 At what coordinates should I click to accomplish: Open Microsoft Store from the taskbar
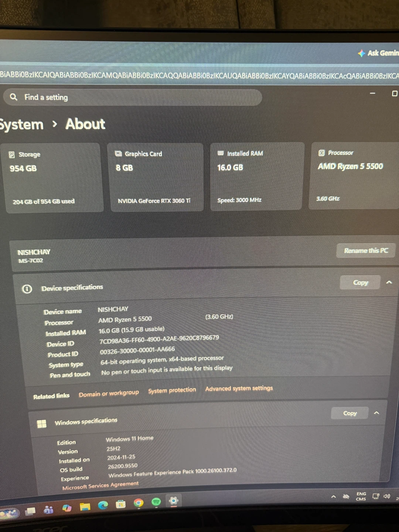click(121, 504)
